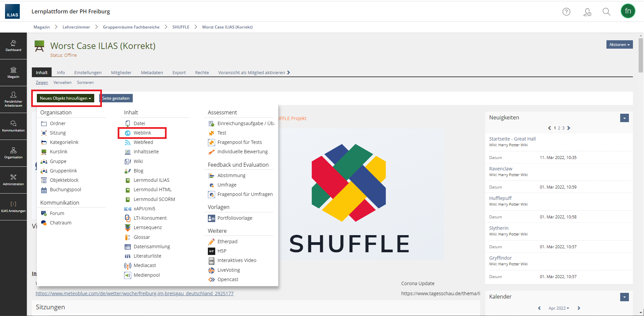This screenshot has width=644, height=316.
Task: Open Administration in the sidebar
Action: pos(13,180)
